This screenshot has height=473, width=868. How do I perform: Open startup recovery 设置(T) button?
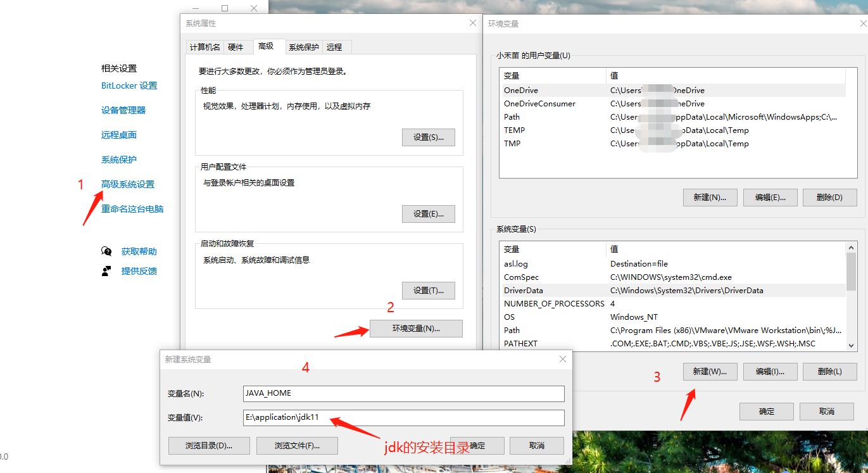tap(429, 291)
